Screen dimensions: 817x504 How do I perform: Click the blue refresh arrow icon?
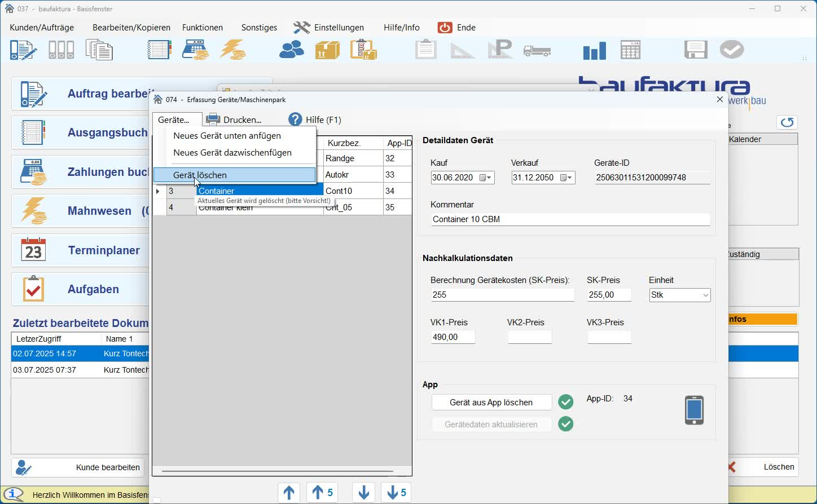point(787,122)
